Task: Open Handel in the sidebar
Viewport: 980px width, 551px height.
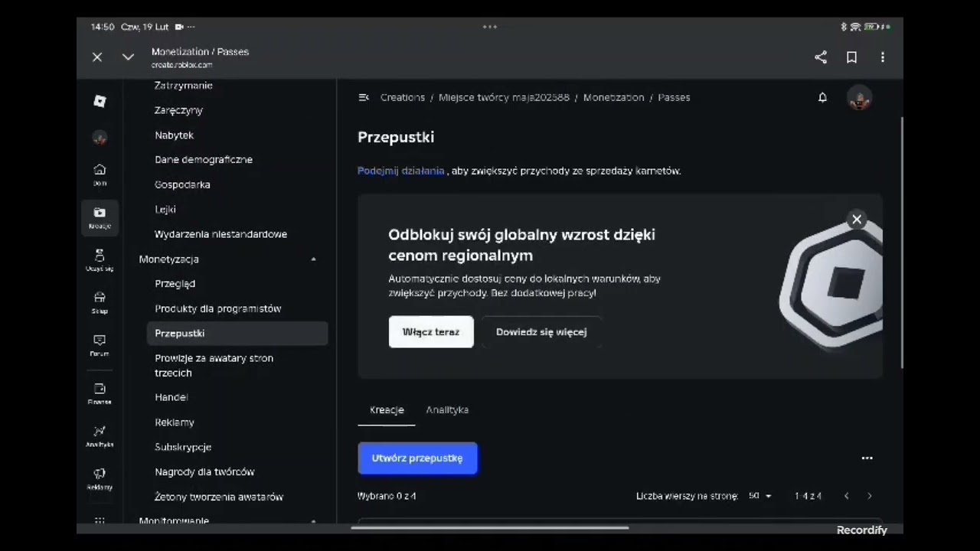Action: [x=171, y=397]
